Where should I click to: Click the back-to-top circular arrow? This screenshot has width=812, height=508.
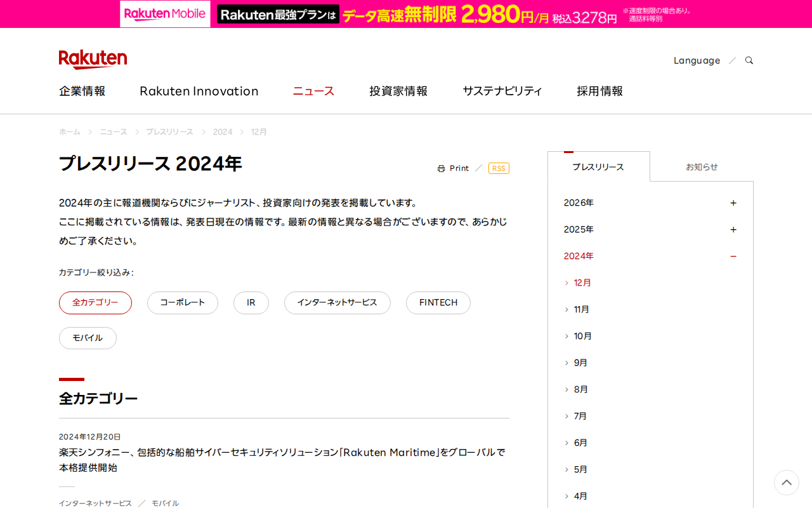pos(786,483)
